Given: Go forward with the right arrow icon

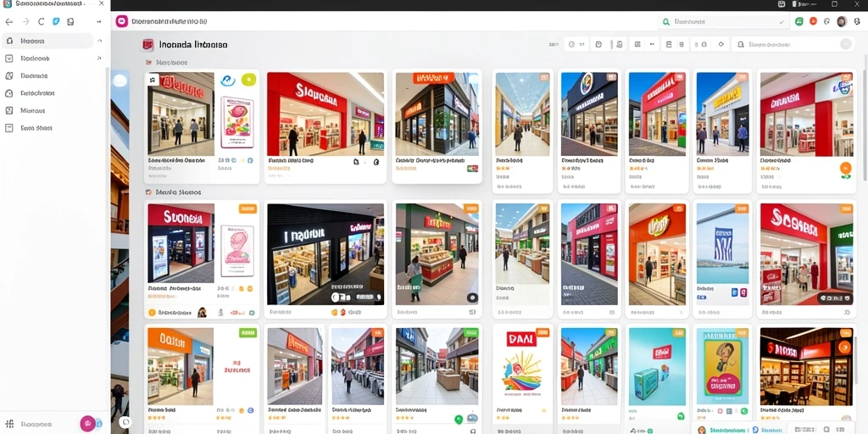Looking at the screenshot, I should [x=25, y=21].
